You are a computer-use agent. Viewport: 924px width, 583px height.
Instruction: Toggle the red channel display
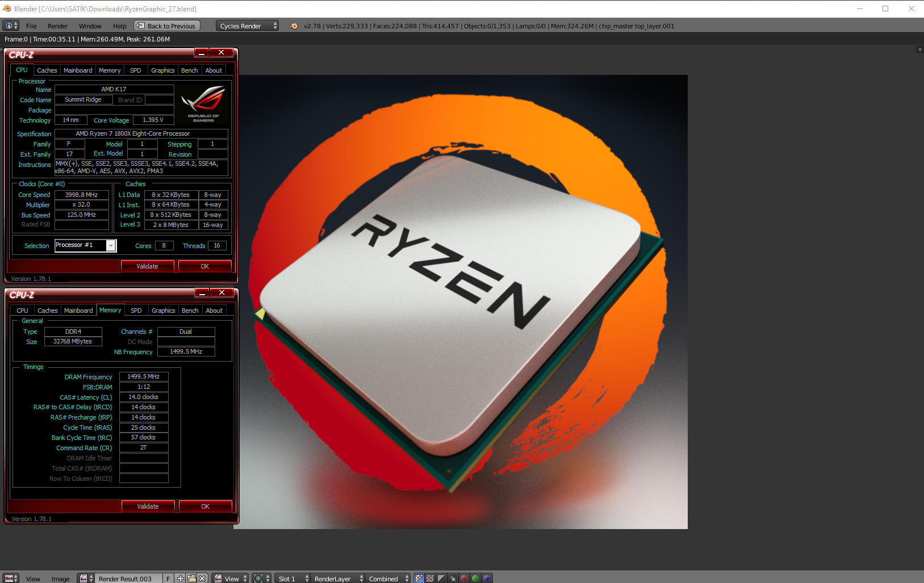tap(464, 578)
